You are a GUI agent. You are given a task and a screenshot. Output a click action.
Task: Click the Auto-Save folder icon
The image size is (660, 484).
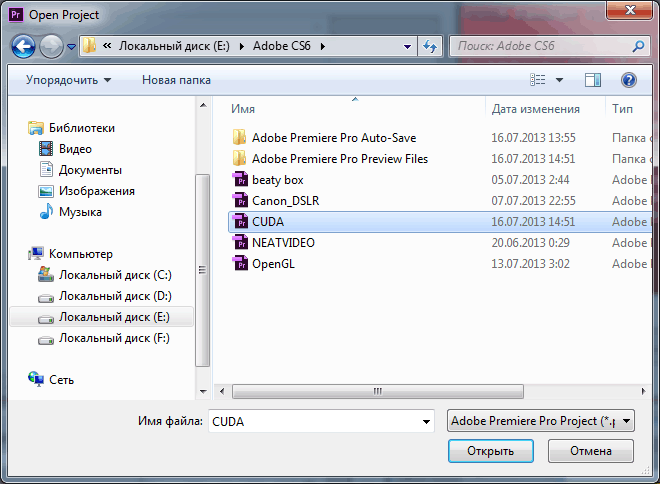(x=240, y=137)
